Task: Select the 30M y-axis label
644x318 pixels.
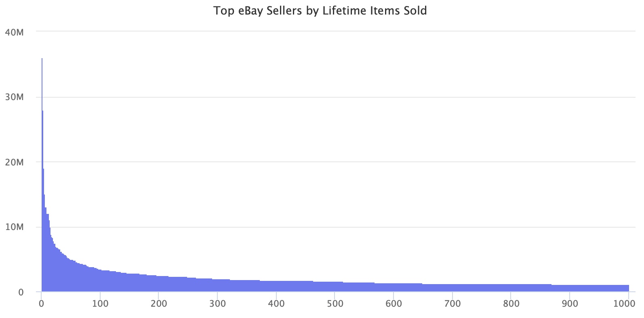Action: click(15, 97)
